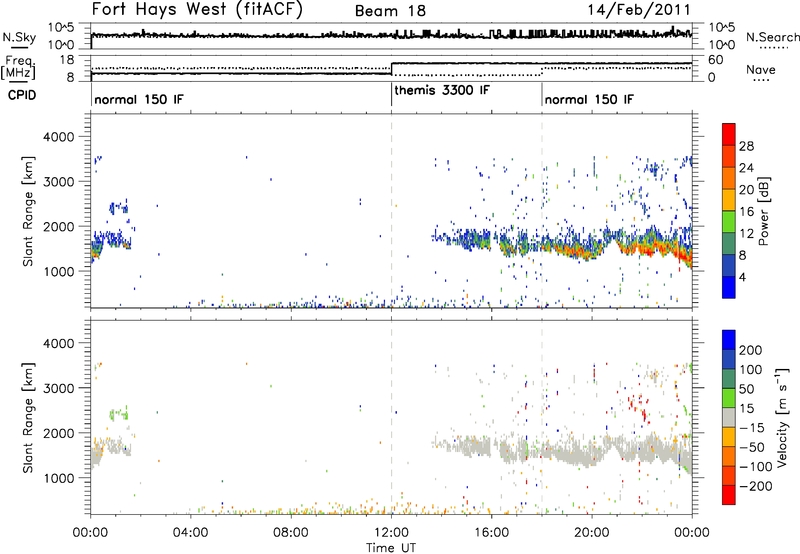Click the 'Velocity [m s-1]' color bar label

pyautogui.click(x=782, y=417)
